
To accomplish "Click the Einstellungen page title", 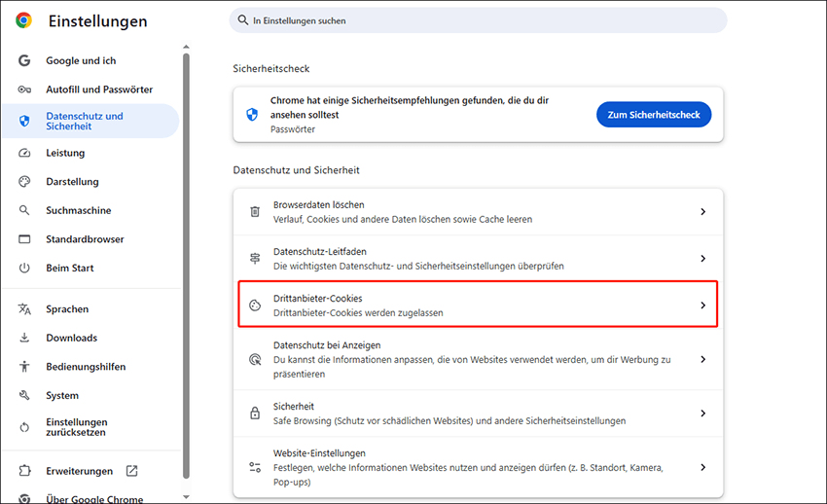I will tap(97, 21).
